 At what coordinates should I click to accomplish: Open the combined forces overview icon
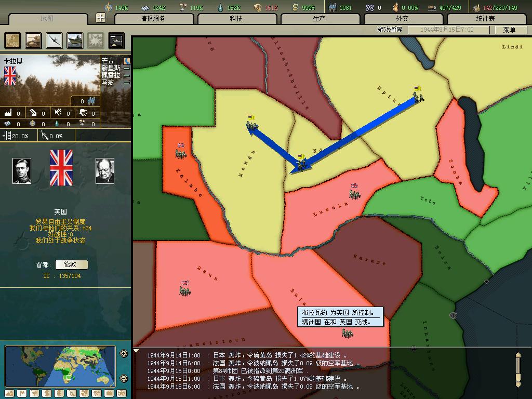pos(116,41)
